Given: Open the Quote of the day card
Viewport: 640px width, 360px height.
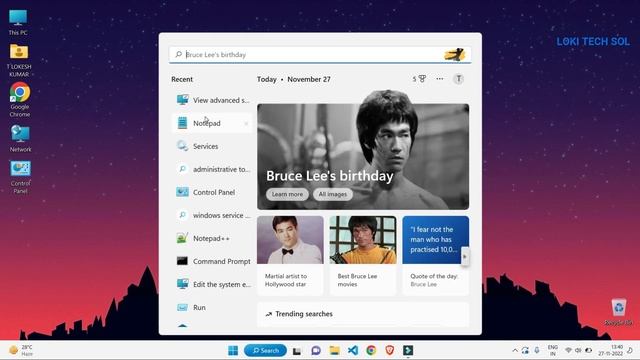Looking at the screenshot, I should click(436, 256).
